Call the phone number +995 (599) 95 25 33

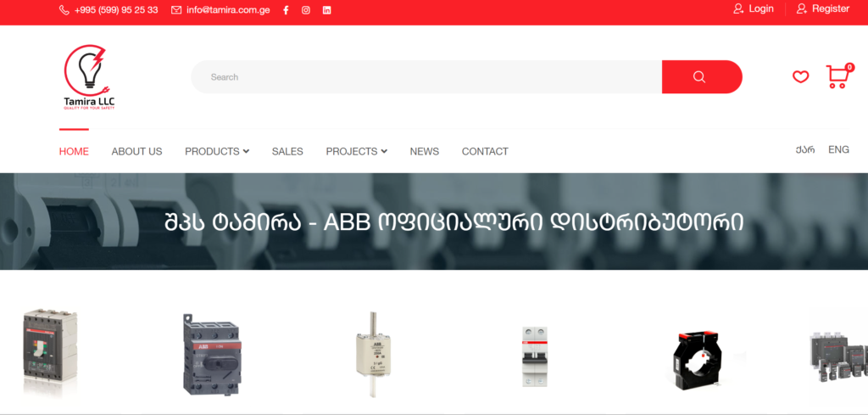[108, 10]
